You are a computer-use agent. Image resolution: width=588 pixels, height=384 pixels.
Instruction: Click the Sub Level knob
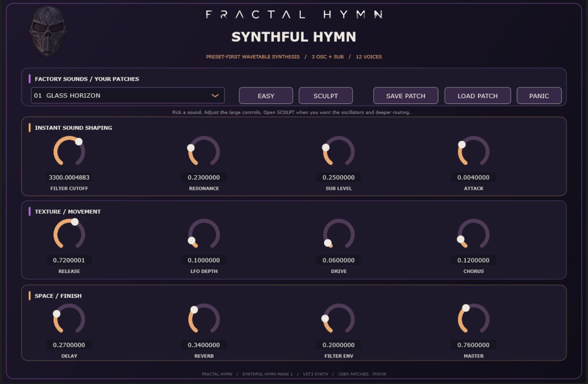(339, 151)
